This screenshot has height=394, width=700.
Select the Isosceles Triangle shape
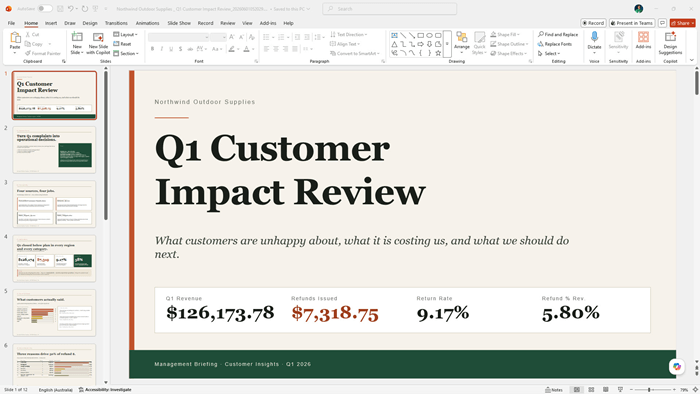coord(395,44)
